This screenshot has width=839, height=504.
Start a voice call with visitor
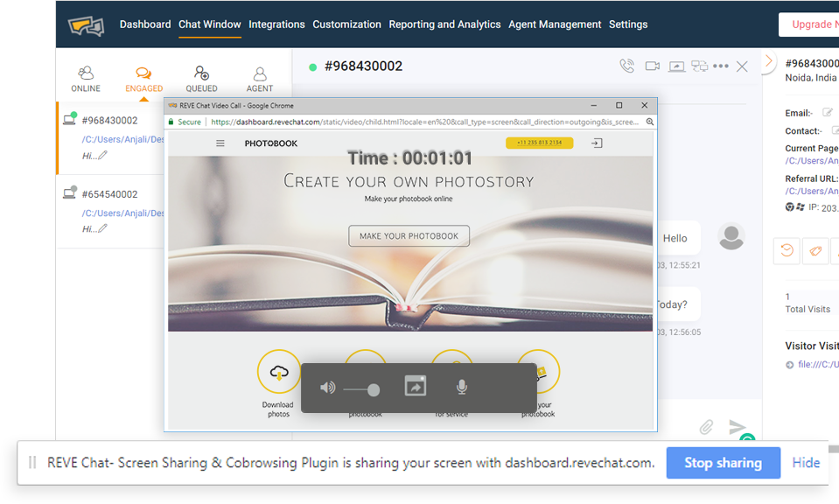click(627, 66)
